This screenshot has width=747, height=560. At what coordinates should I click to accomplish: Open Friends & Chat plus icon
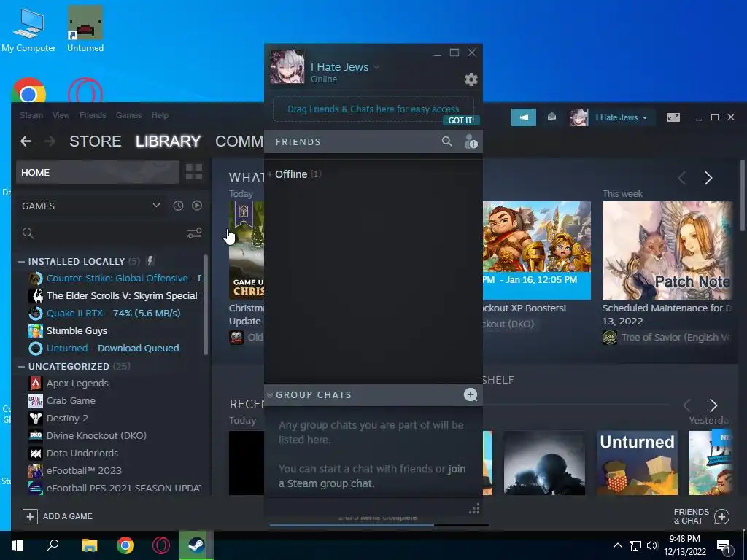[721, 516]
